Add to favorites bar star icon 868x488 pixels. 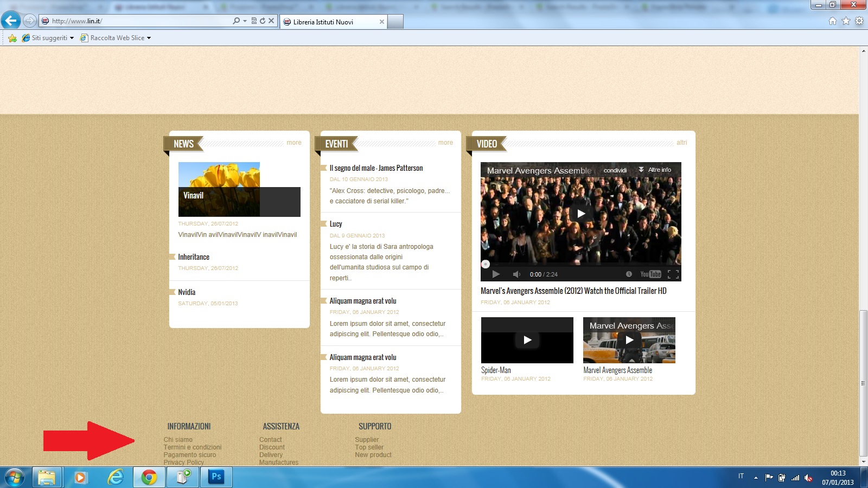[12, 38]
